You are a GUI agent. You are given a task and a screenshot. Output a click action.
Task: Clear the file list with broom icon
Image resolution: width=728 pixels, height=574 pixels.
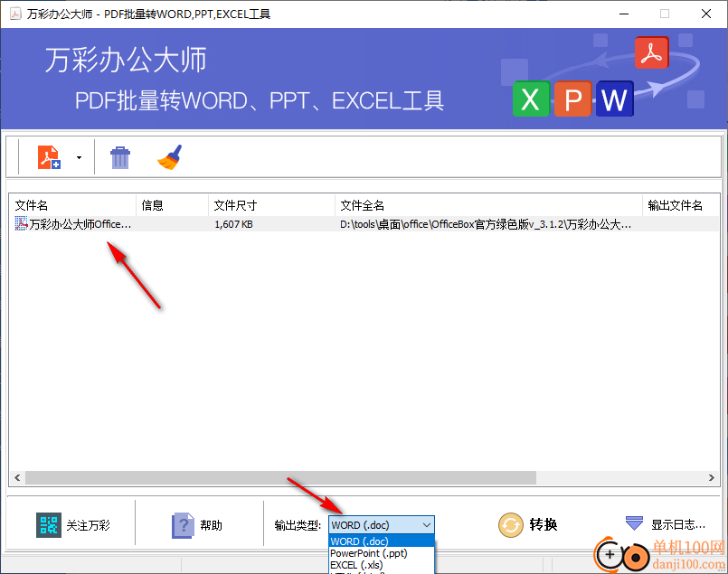click(x=169, y=157)
